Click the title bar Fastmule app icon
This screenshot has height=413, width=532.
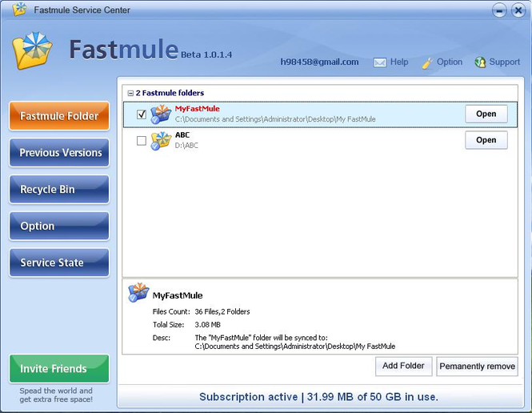pyautogui.click(x=20, y=9)
